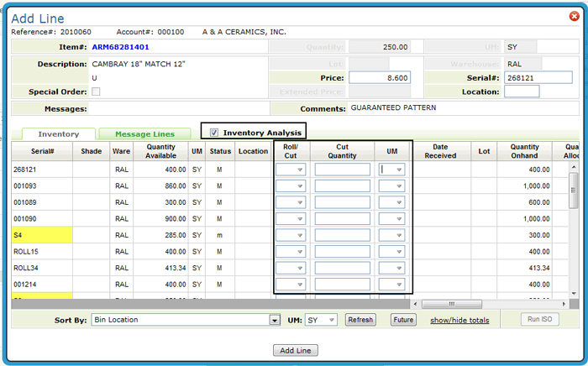Open UM dropdown for row S4

[x=391, y=235]
